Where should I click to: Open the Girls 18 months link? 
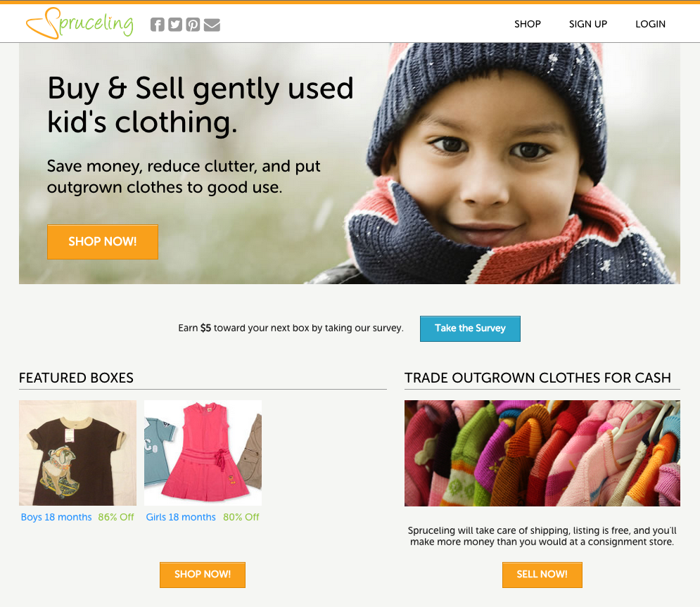pyautogui.click(x=181, y=517)
